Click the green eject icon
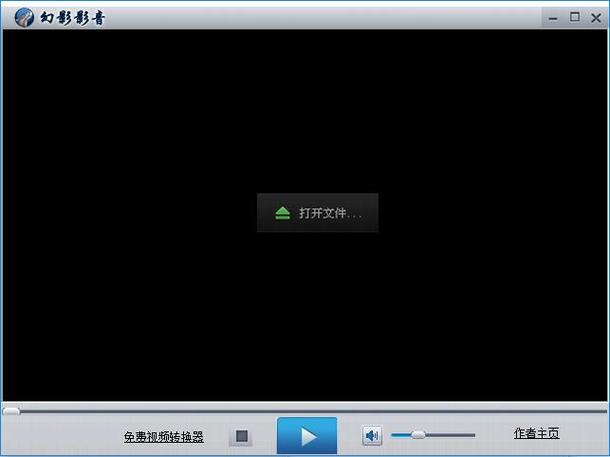This screenshot has width=610, height=457. (x=282, y=213)
